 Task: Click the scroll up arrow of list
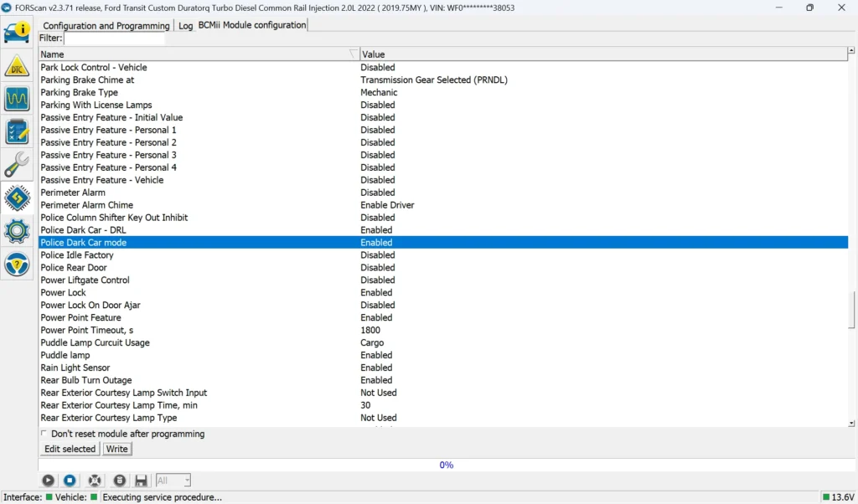point(851,51)
